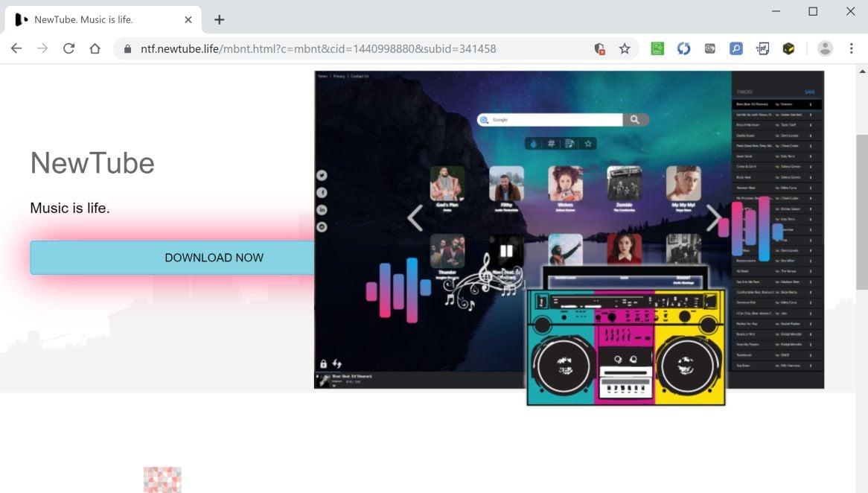Select the 'NewTube. Music is life.' tab

103,20
